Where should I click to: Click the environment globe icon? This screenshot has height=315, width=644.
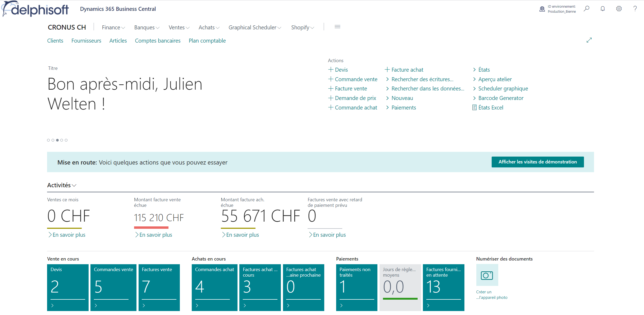(x=542, y=9)
